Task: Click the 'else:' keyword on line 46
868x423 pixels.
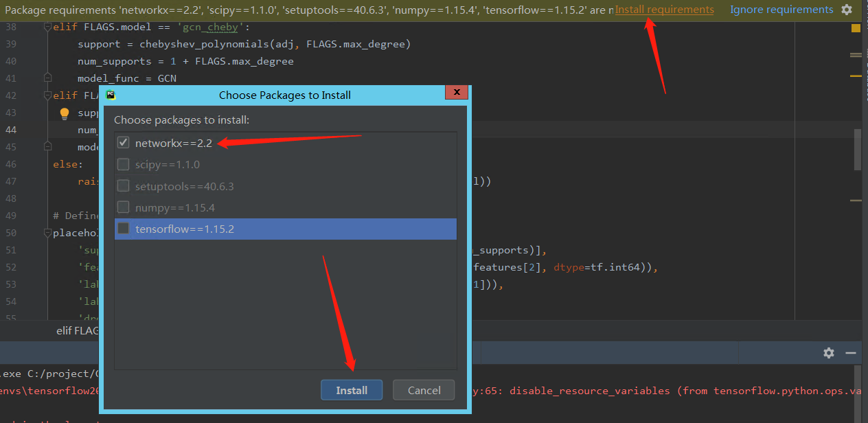Action: [x=68, y=164]
